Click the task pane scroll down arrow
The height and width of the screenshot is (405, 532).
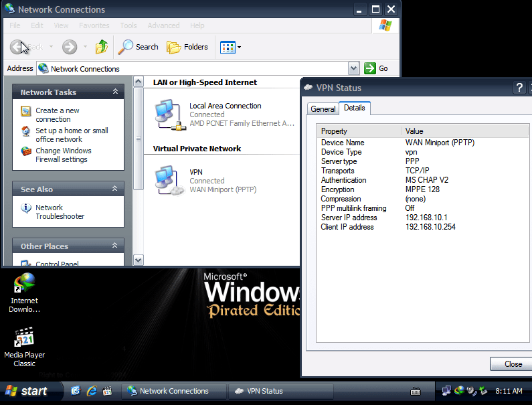139,260
